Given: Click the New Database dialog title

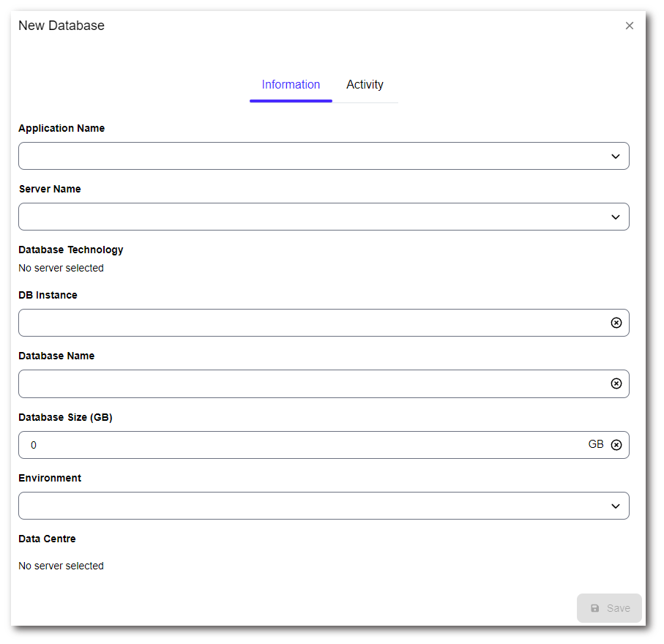Looking at the screenshot, I should [61, 26].
